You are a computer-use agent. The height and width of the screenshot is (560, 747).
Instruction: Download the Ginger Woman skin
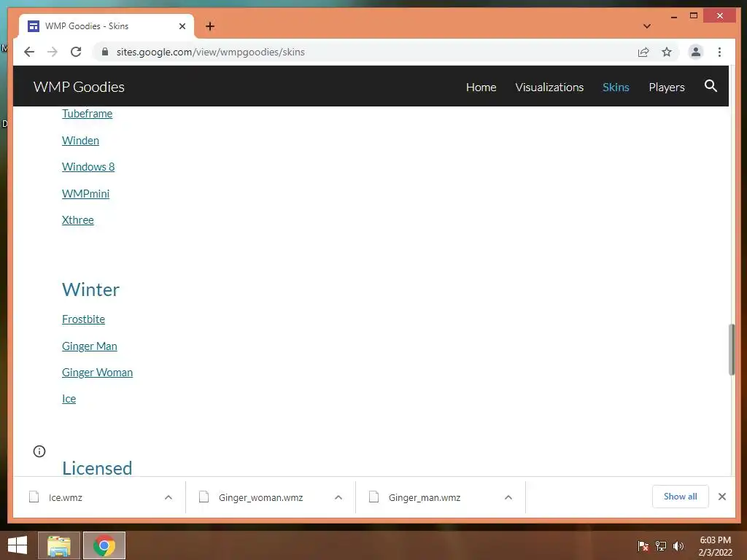(97, 373)
